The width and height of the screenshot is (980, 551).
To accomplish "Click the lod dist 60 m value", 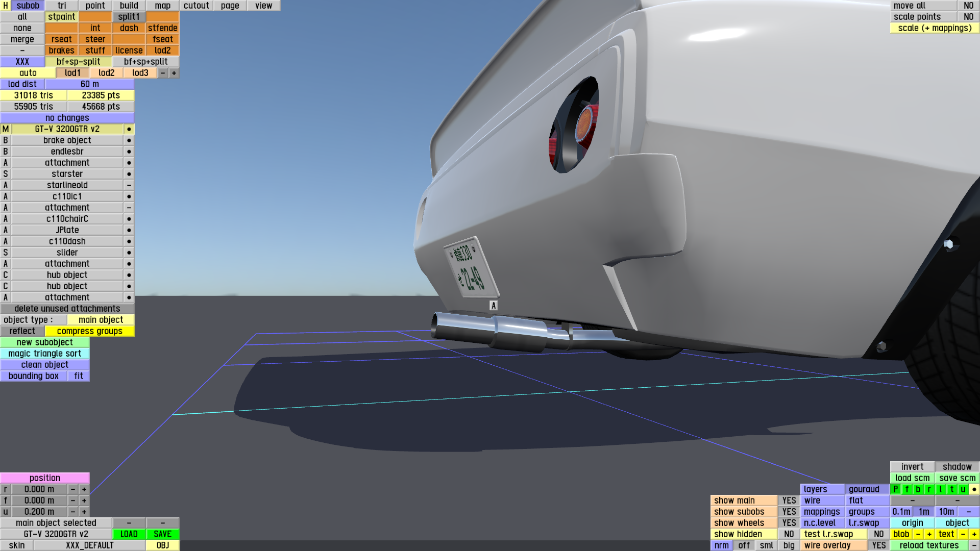I will tap(89, 84).
